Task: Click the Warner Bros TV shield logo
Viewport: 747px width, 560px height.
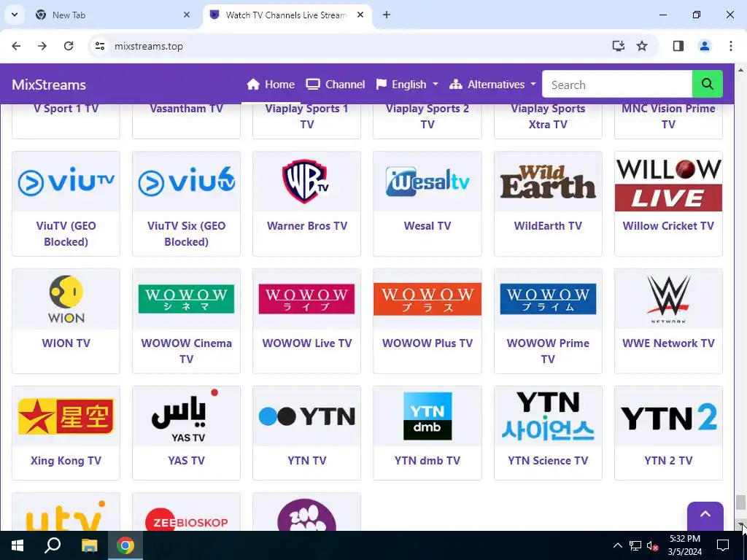Action: coord(307,182)
